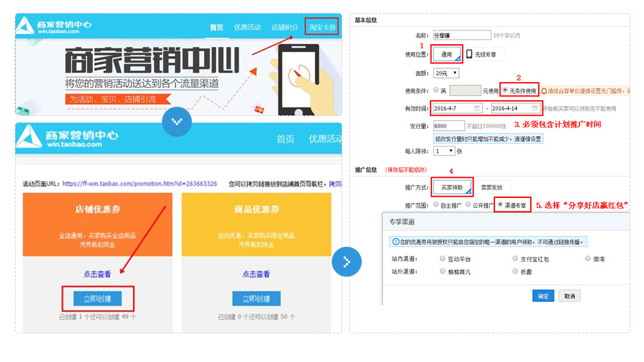The image size is (644, 362).
Task: Select 互动平台 channel radio
Action: pyautogui.click(x=442, y=258)
